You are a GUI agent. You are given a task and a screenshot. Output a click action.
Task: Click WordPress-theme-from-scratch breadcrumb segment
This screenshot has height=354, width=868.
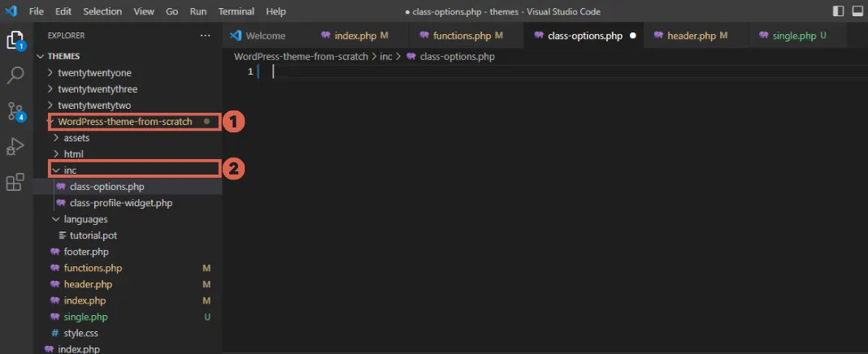pos(302,56)
